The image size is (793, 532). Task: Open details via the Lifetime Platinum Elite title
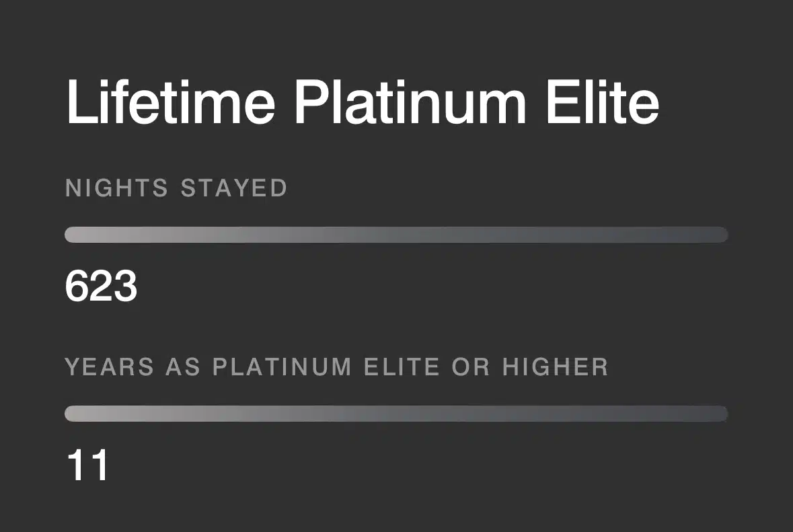coord(363,101)
